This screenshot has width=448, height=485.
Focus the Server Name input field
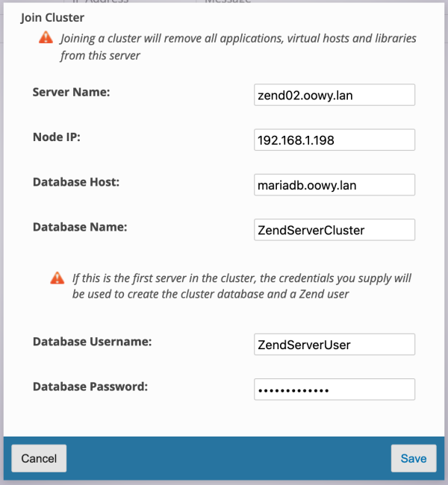pyautogui.click(x=335, y=95)
